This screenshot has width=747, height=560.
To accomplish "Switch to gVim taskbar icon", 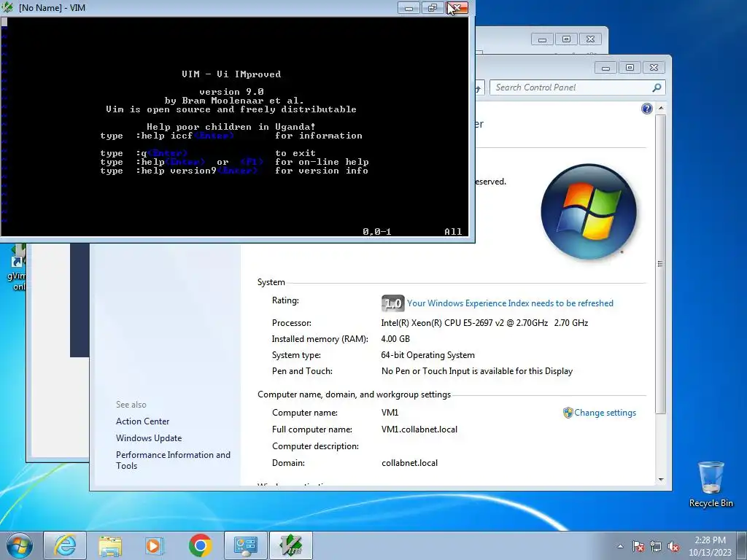I will (x=290, y=545).
